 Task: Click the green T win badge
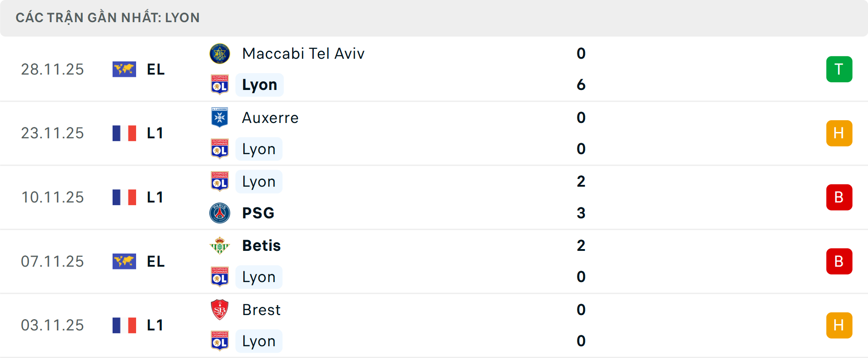coord(839,69)
